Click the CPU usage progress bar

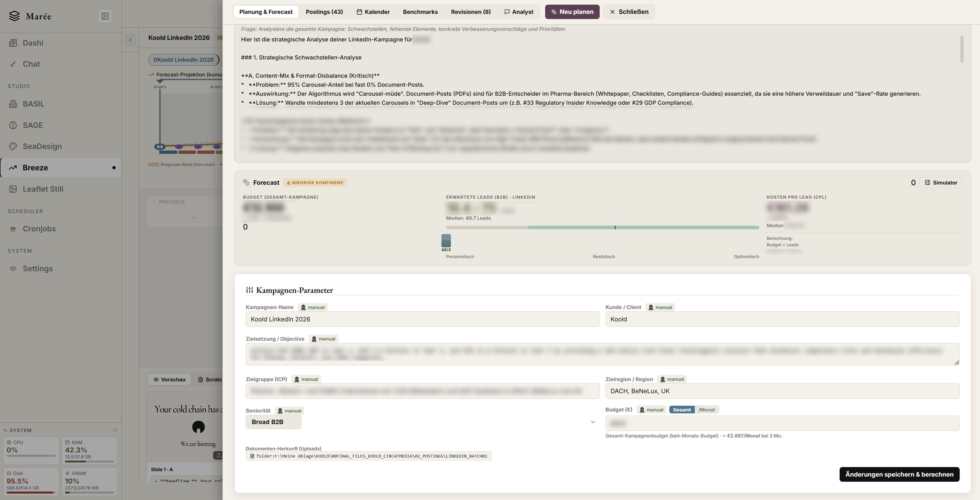(x=31, y=456)
